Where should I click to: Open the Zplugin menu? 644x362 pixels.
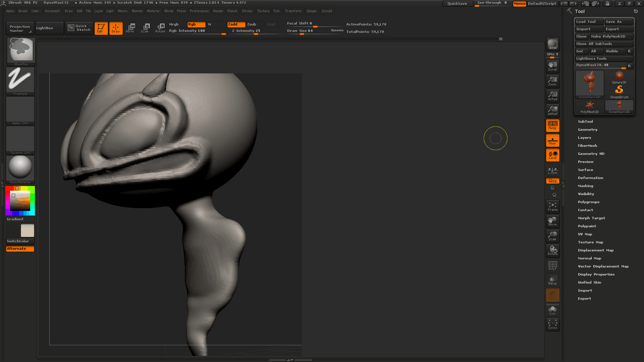(311, 11)
